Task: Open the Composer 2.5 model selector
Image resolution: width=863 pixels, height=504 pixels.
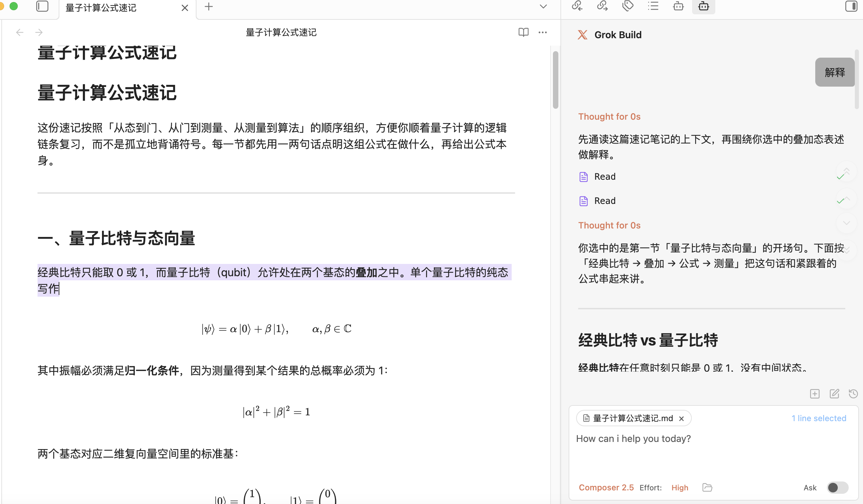Action: pyautogui.click(x=606, y=488)
